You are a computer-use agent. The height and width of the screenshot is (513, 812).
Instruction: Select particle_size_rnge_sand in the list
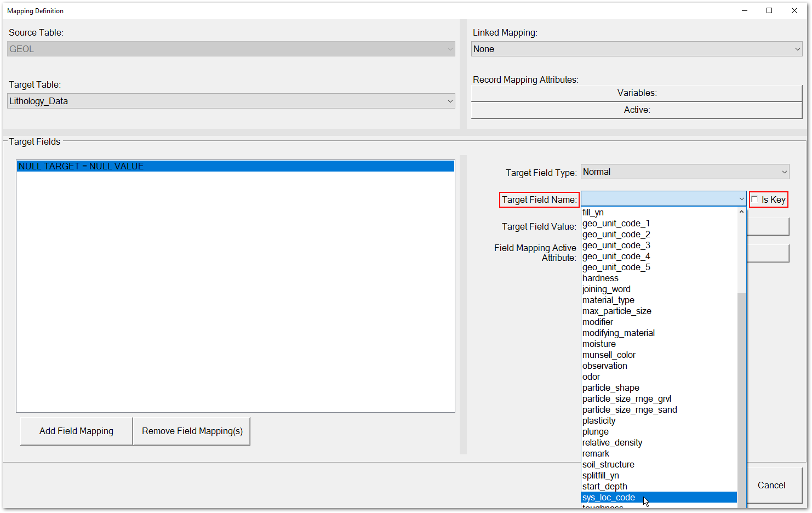(x=659, y=409)
